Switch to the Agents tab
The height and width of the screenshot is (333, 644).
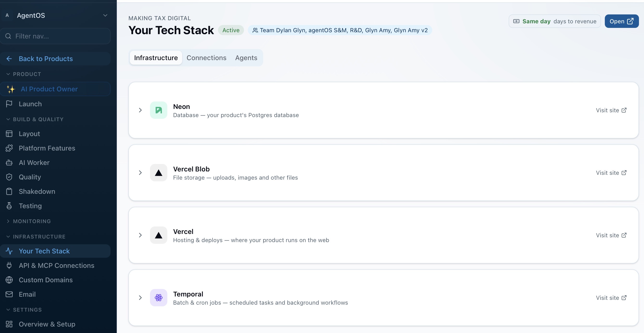tap(246, 58)
